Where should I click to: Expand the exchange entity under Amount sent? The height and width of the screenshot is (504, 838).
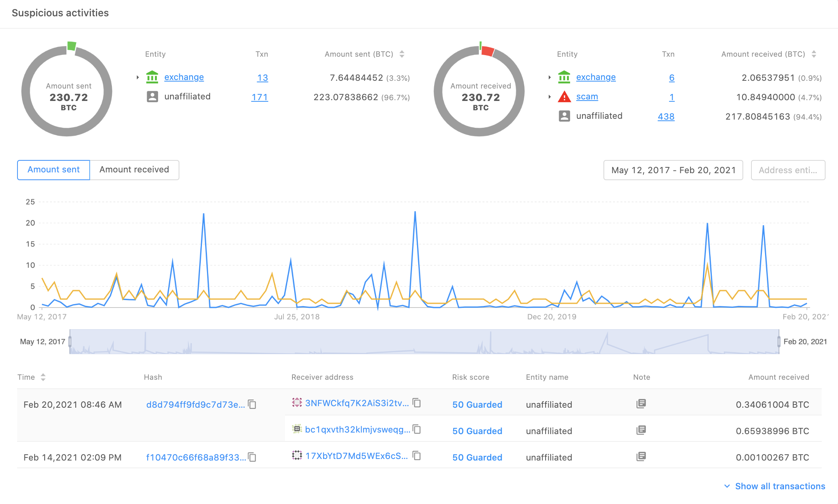138,77
